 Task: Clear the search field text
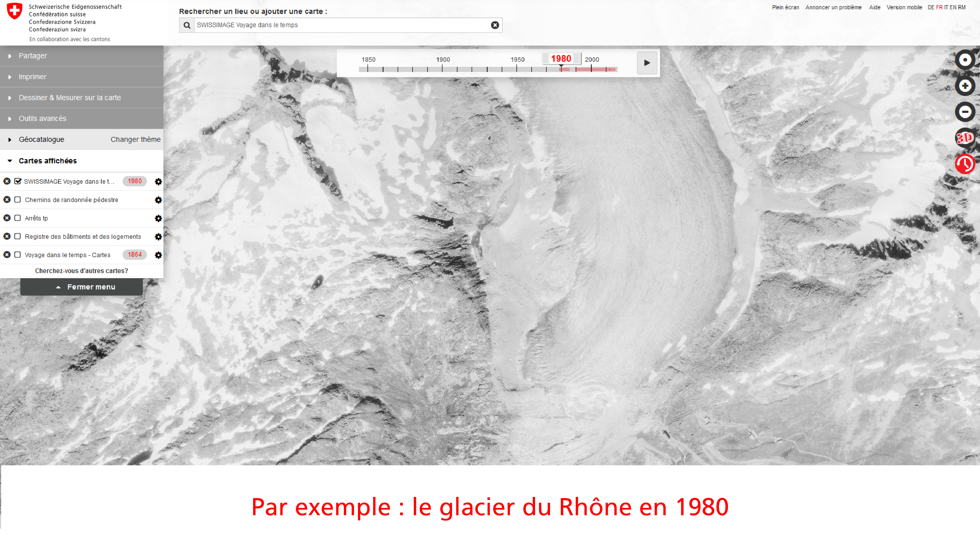(495, 25)
